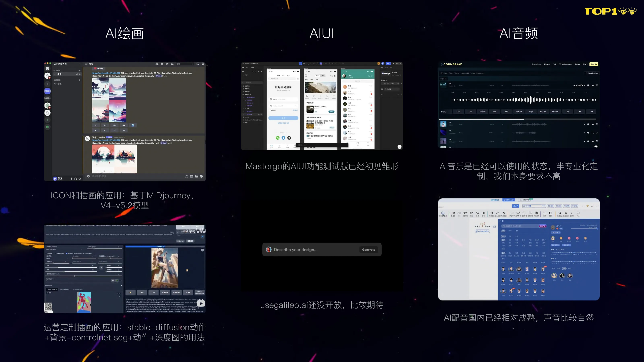This screenshot has height=362, width=644.
Task: Expand the Jelly server name dropdown
Action: click(x=79, y=64)
